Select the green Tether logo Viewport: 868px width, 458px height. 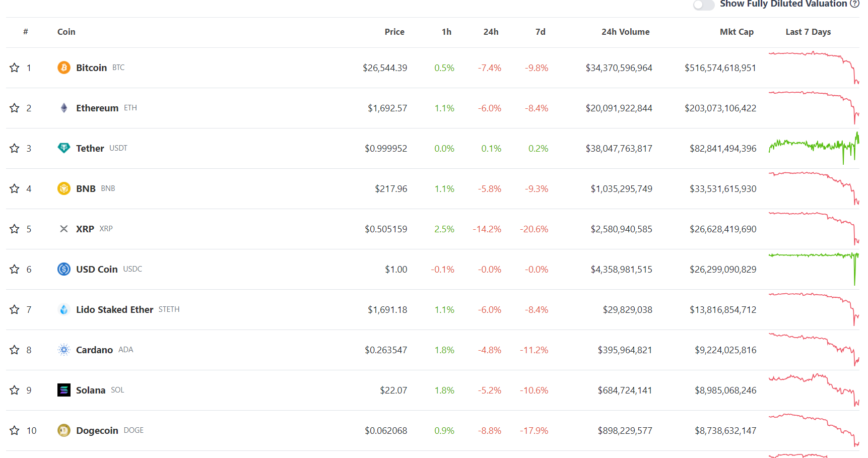[x=64, y=148]
